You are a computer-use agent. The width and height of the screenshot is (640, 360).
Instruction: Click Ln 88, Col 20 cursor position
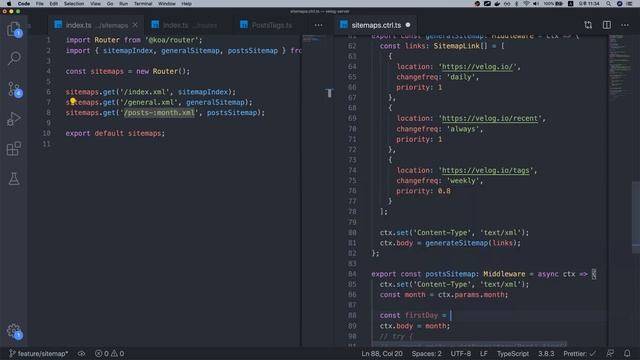[382, 353]
